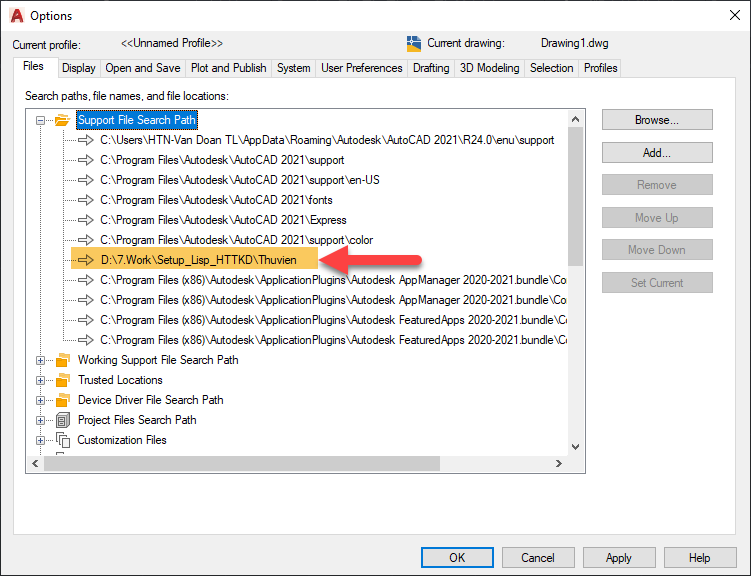Click the current drawing icon beside Drawing1.dwg
This screenshot has width=751, height=576.
(x=414, y=44)
